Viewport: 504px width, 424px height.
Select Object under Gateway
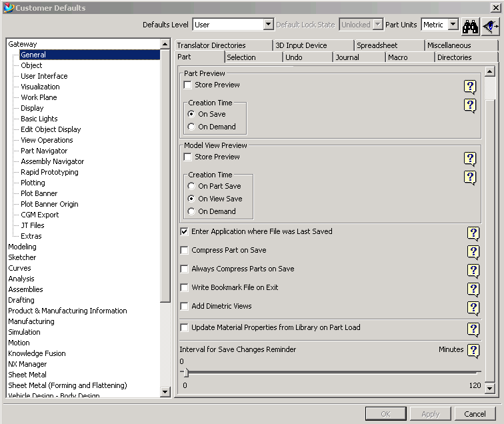coord(31,65)
